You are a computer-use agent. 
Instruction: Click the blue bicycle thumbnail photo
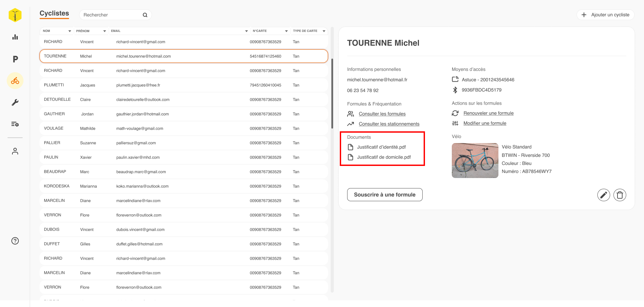tap(475, 161)
